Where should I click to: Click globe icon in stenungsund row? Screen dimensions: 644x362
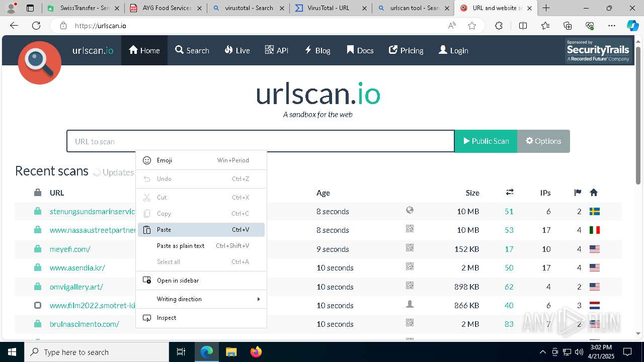pyautogui.click(x=410, y=211)
